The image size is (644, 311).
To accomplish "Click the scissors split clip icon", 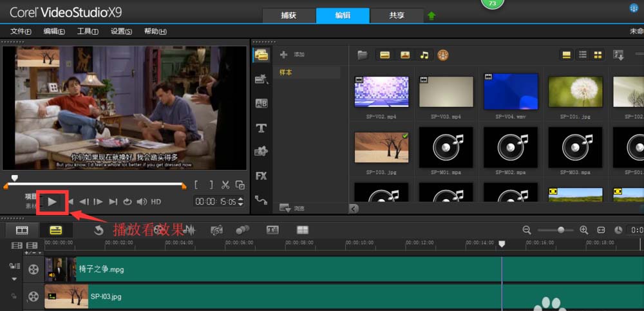I will point(225,185).
